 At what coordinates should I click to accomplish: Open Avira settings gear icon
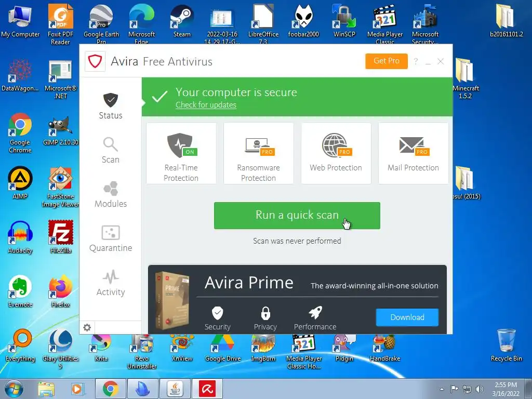tap(87, 327)
